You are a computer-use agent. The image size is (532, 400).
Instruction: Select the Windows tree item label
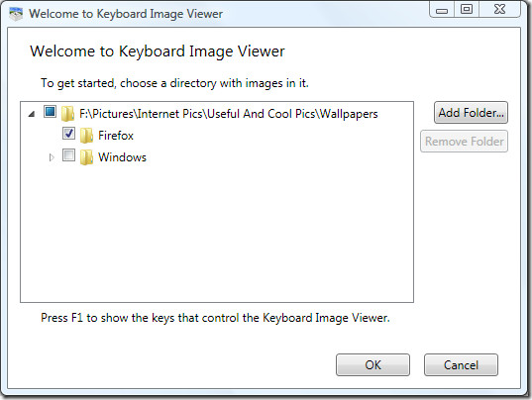point(122,157)
